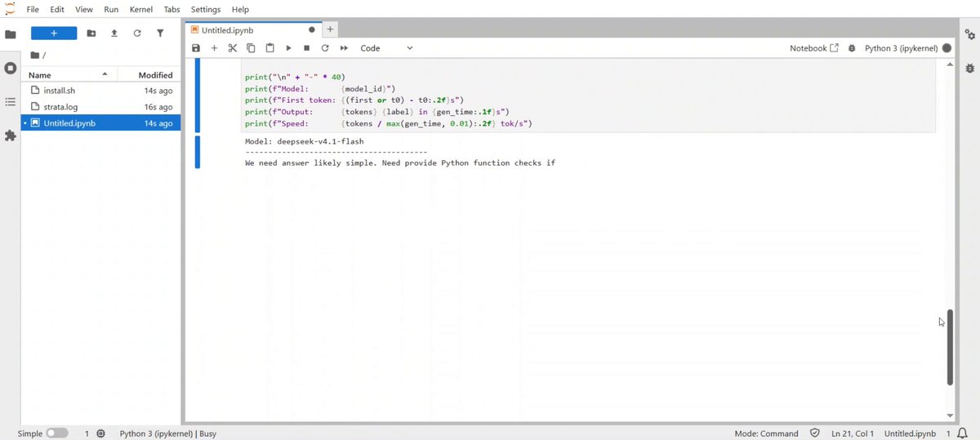Restart the kernel with the circular arrow icon
This screenshot has height=440, width=980.
pos(325,48)
